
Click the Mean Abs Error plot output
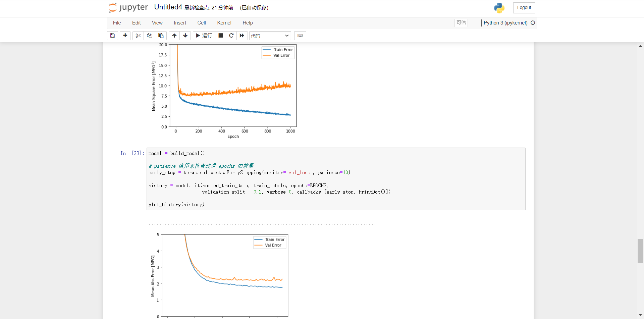(220, 275)
